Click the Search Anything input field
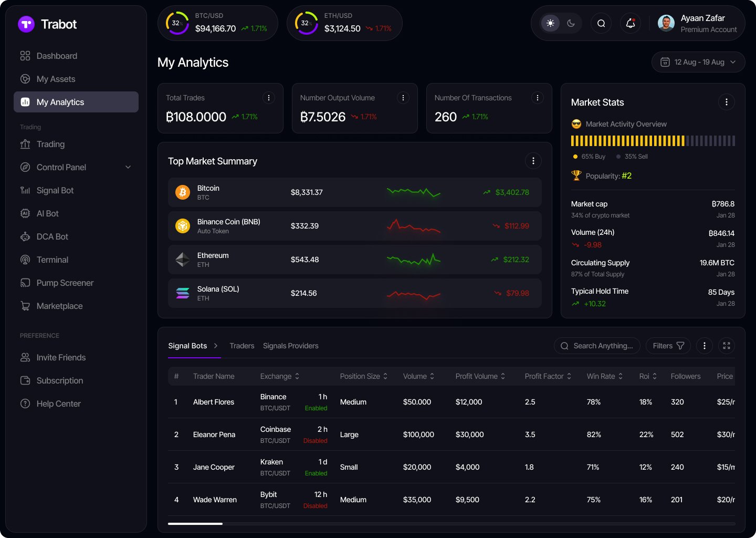Screen dimensions: 756x538 point(602,346)
